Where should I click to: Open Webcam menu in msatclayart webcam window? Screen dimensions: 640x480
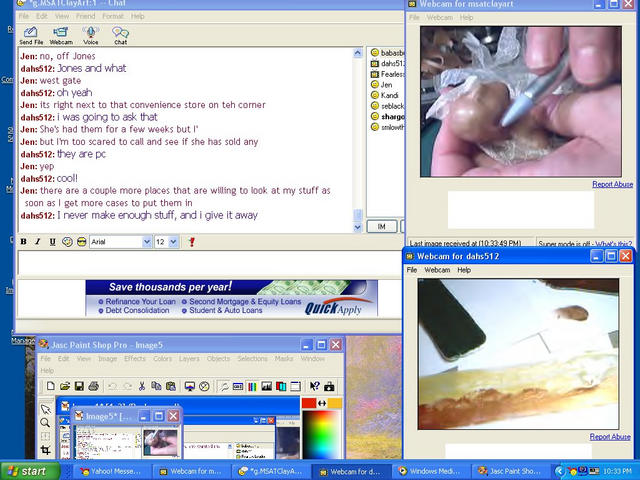pos(440,18)
